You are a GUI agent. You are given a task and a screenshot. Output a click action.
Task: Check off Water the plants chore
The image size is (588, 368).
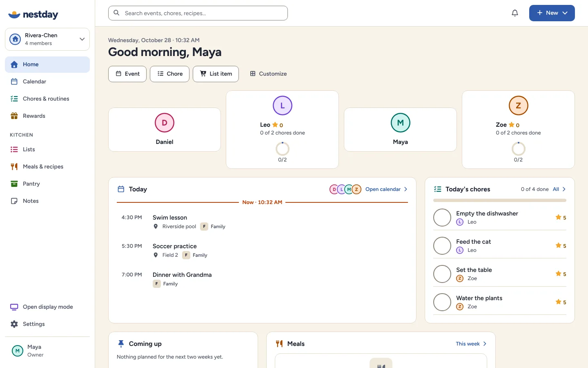[442, 302]
